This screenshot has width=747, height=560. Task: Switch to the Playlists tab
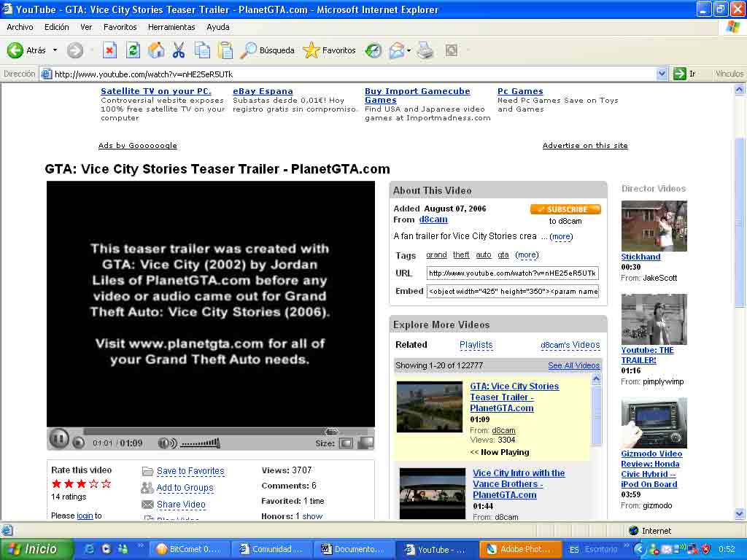pos(476,345)
